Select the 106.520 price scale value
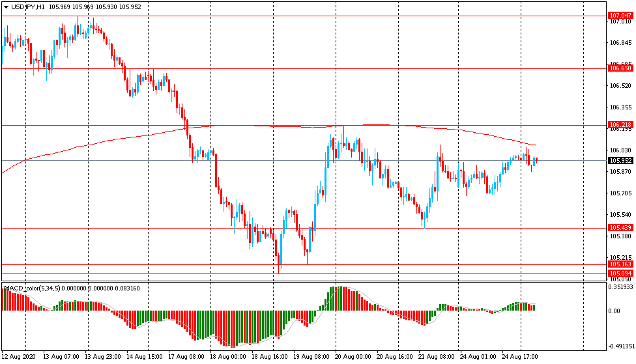This screenshot has height=364, width=636. pos(620,86)
